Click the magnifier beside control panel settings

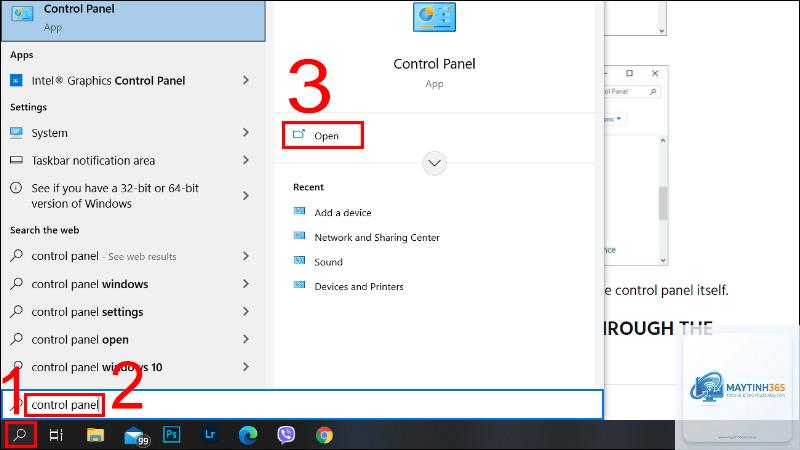click(x=17, y=311)
